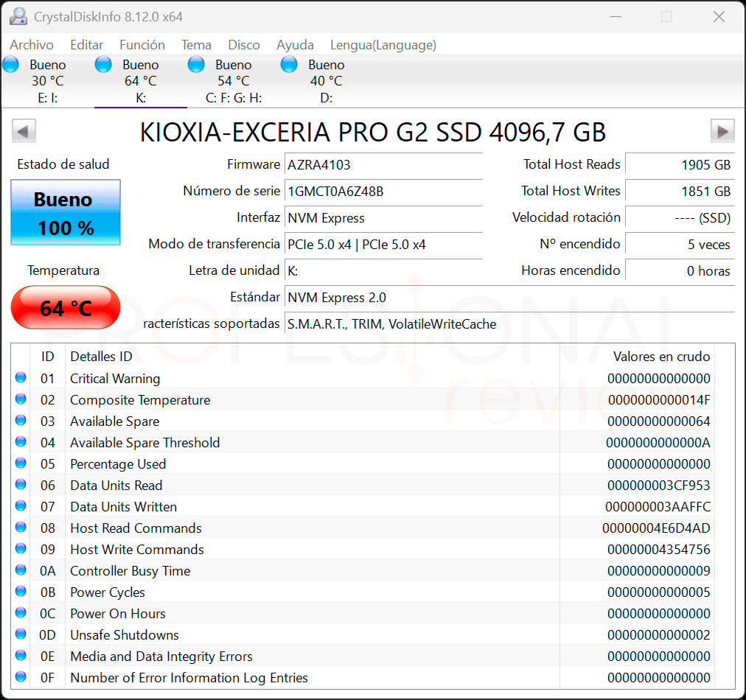Screen dimensions: 746x700
Task: Click the Bueno 100 % health status button
Action: point(66,212)
